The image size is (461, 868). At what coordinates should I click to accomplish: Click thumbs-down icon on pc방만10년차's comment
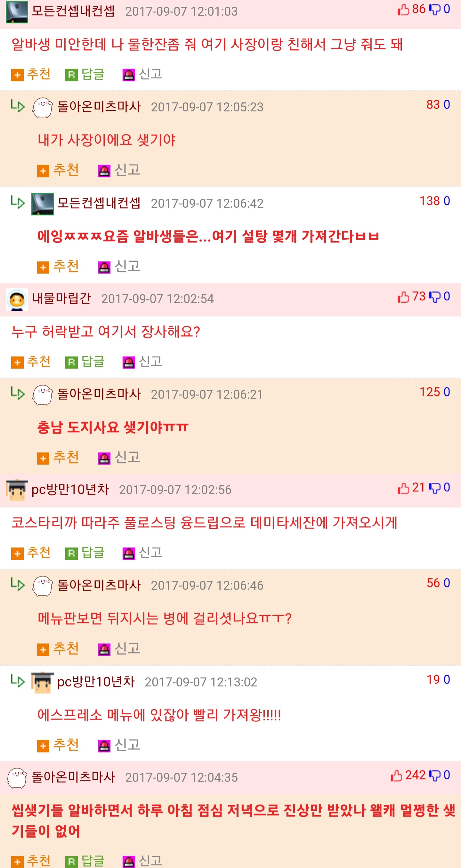point(435,488)
